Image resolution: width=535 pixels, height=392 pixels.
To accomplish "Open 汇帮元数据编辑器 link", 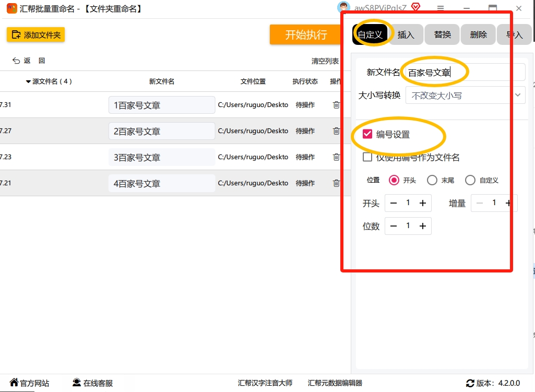I will [335, 383].
